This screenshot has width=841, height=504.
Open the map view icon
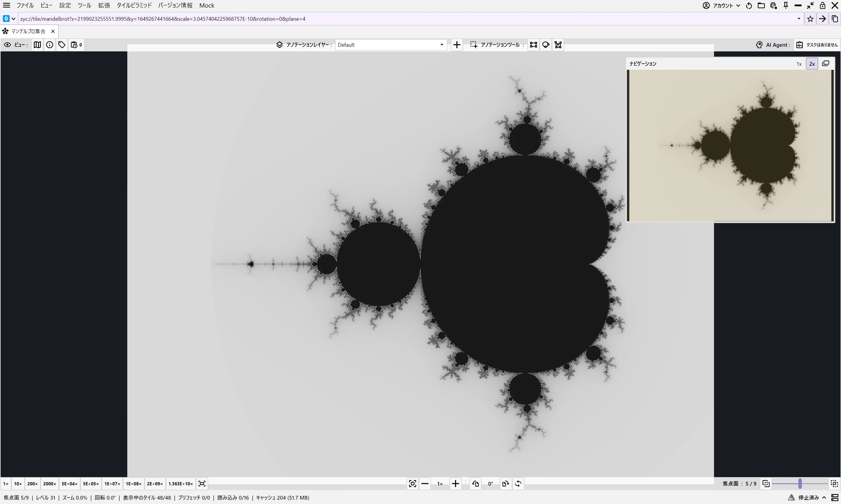tap(37, 44)
